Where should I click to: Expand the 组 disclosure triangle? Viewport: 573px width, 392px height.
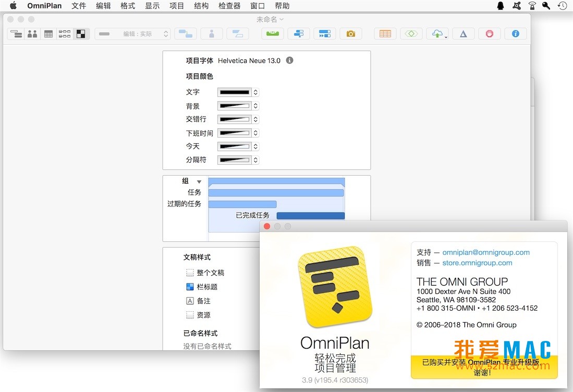199,181
